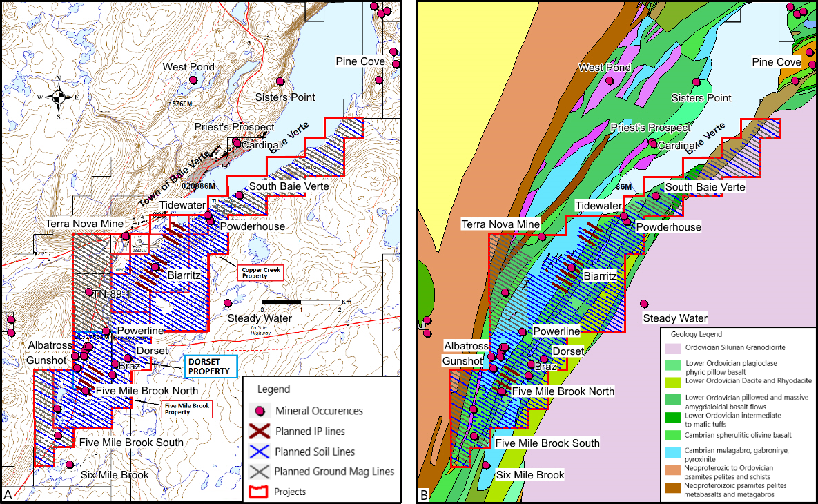Click the amygdaloidal basalt flows swatch
Viewport: 818px width, 504px height.
click(673, 399)
